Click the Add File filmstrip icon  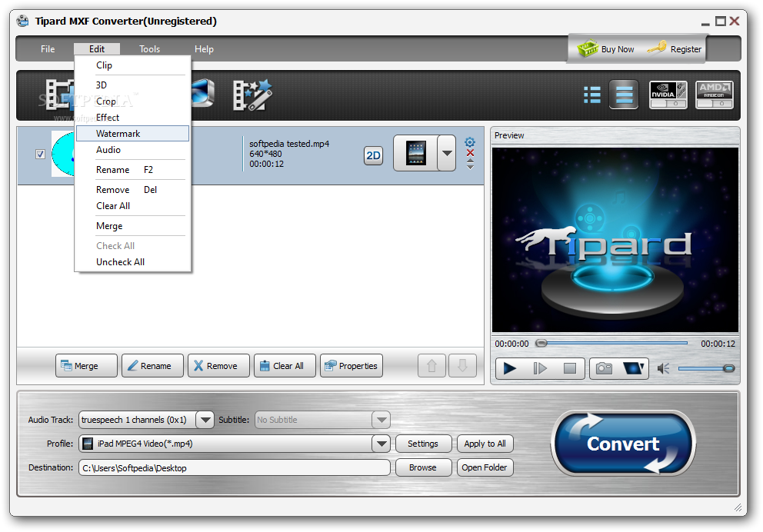click(59, 94)
